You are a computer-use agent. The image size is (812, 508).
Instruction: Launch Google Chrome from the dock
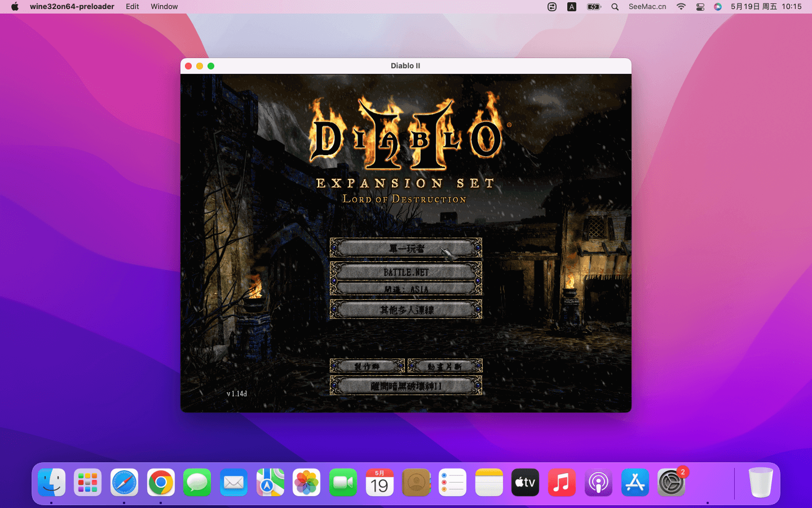161,483
